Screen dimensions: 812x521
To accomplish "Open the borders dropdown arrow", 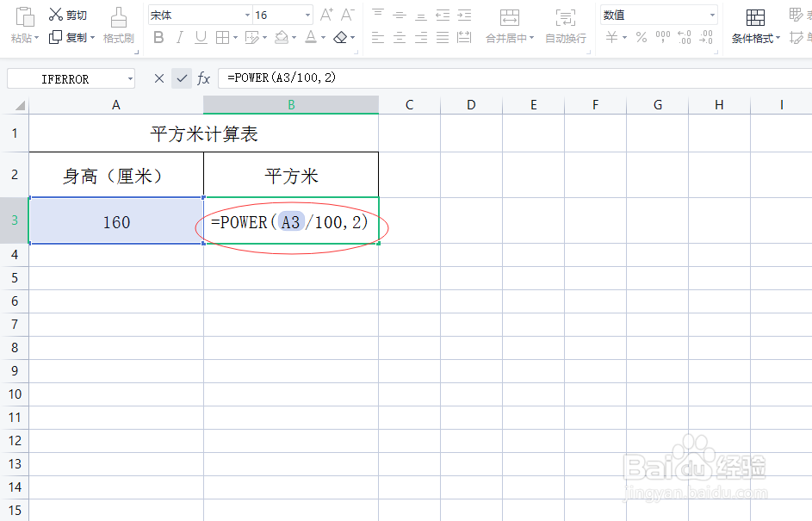I will coord(234,38).
